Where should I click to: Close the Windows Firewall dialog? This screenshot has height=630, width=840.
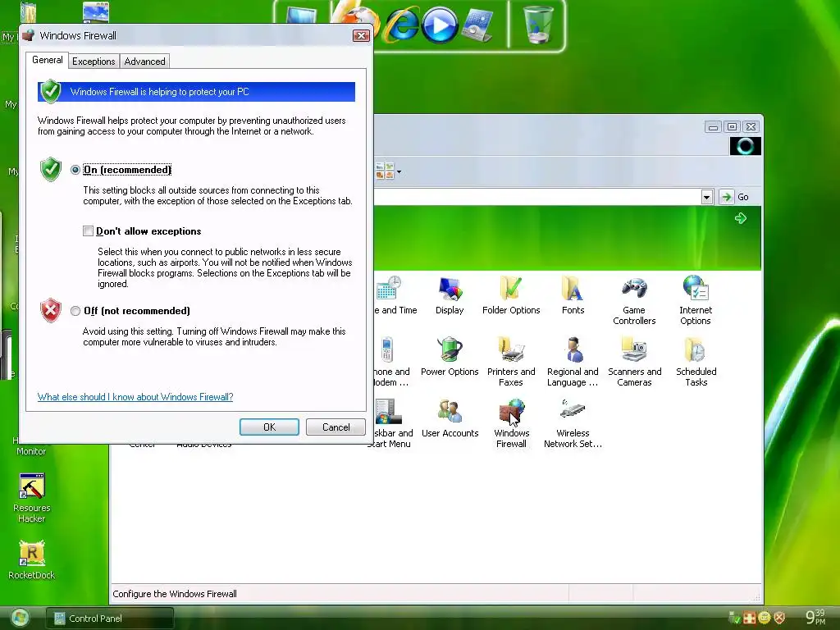pyautogui.click(x=361, y=36)
